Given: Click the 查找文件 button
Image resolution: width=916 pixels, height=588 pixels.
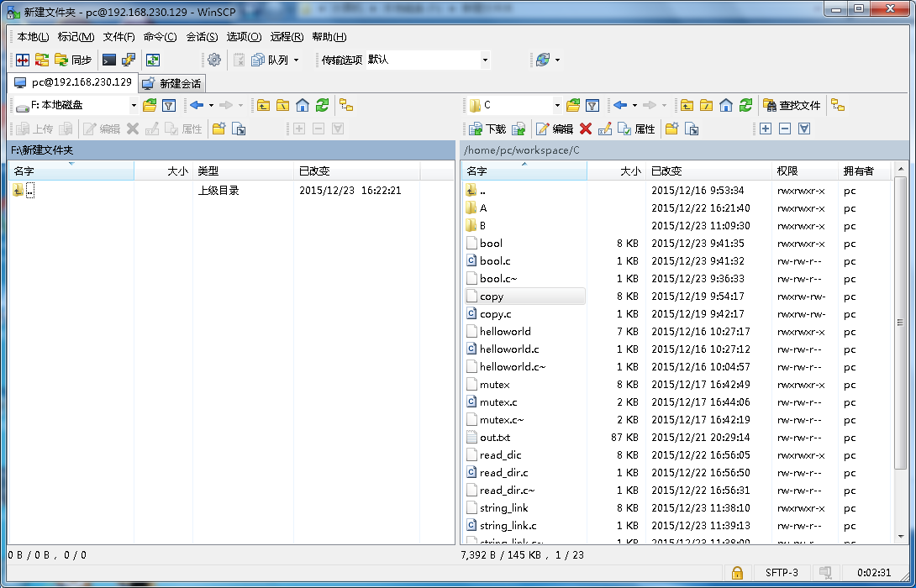Looking at the screenshot, I should point(792,105).
